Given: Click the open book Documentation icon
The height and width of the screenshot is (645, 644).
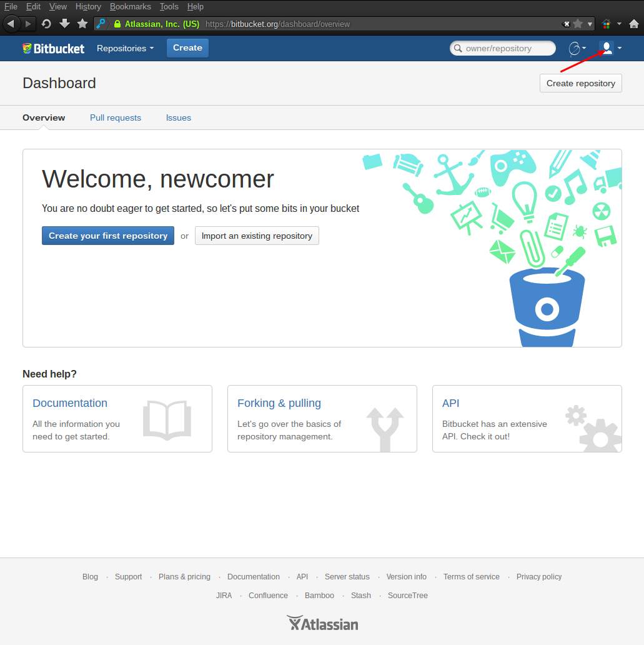Looking at the screenshot, I should click(166, 421).
